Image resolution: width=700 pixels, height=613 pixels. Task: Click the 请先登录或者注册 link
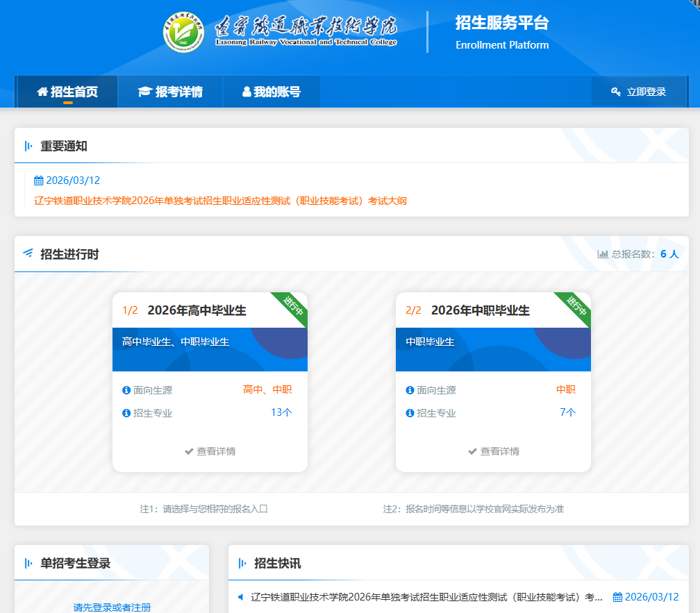(112, 607)
